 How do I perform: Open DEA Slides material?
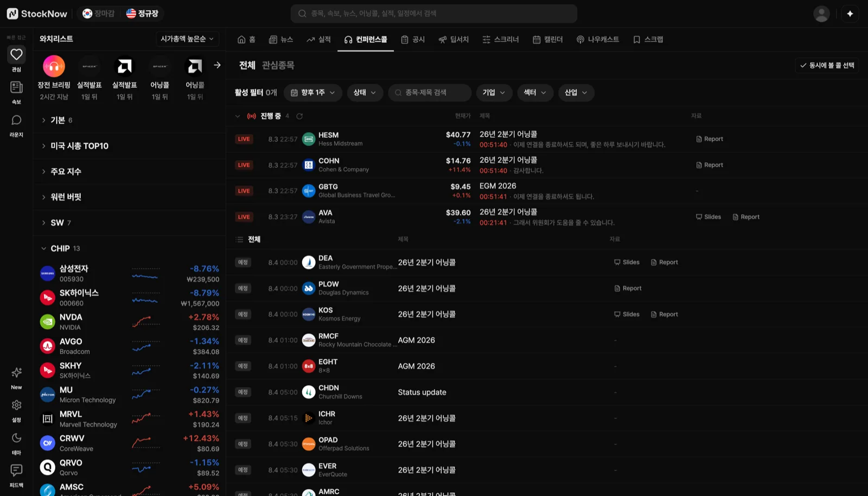tap(627, 262)
